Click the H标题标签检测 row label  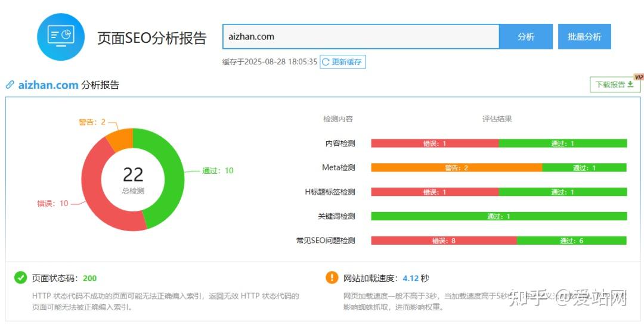(330, 192)
